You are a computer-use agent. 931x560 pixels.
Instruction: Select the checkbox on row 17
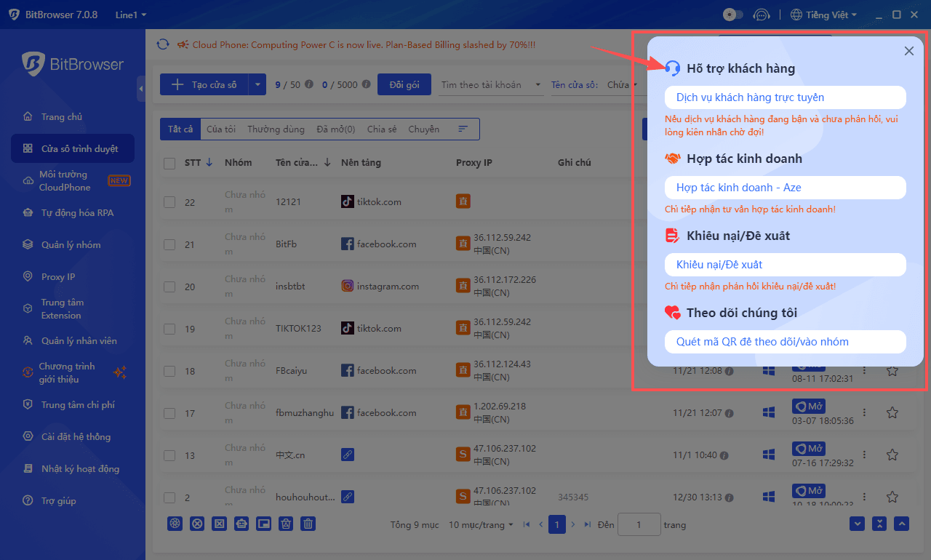pyautogui.click(x=169, y=412)
